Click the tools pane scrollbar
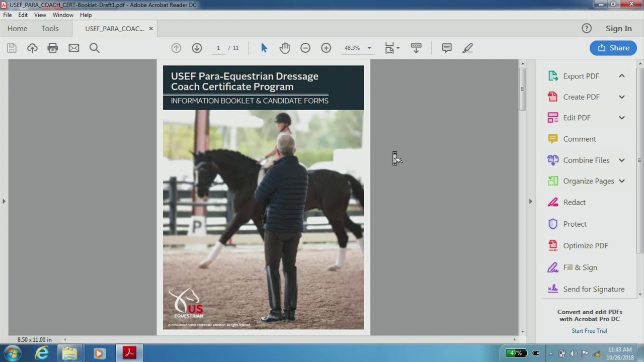 (x=640, y=161)
